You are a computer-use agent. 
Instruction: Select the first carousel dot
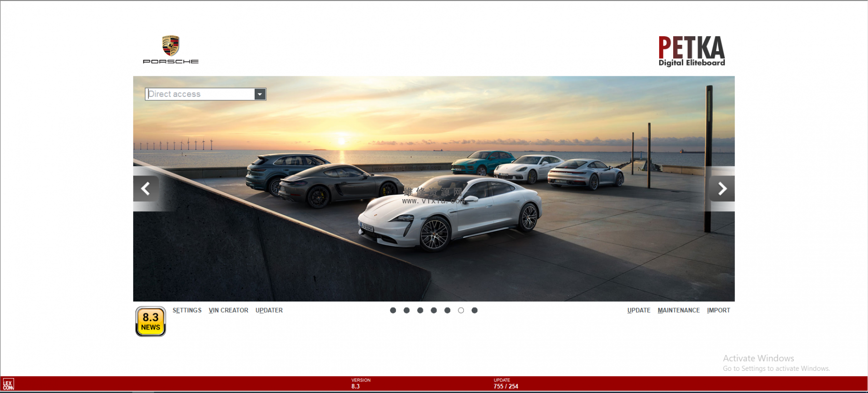[x=393, y=311]
